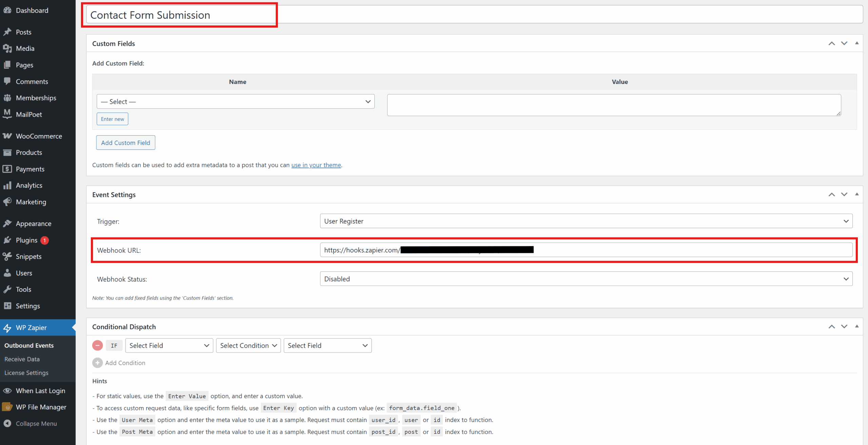Click the Products archive box icon
The width and height of the screenshot is (868, 445).
point(7,152)
